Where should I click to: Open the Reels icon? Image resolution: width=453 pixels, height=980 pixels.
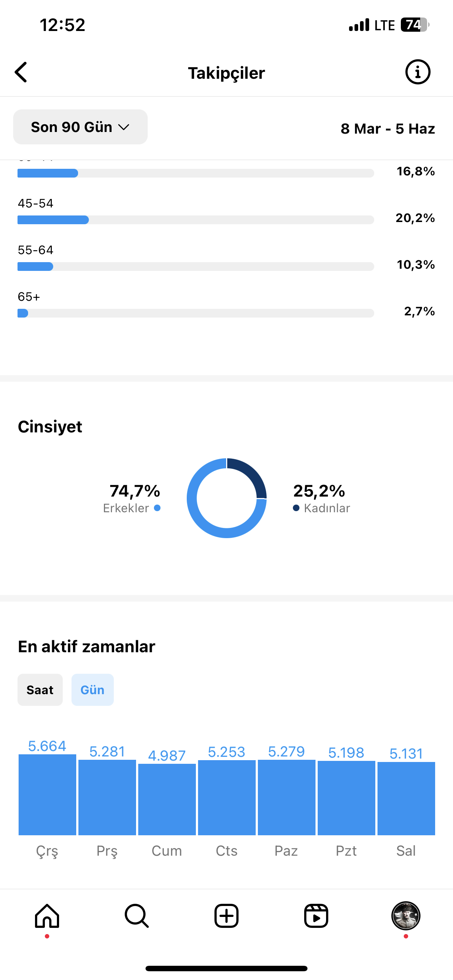[x=316, y=916]
